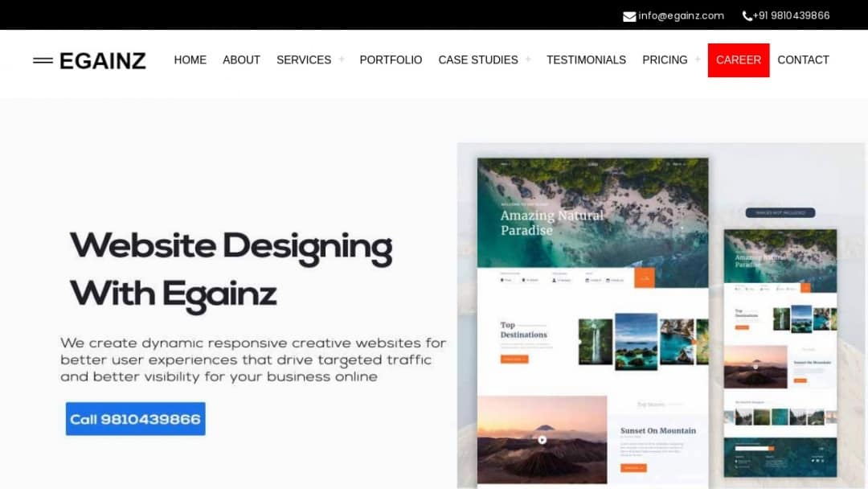Image resolution: width=868 pixels, height=489 pixels.
Task: Open the About page
Action: (x=241, y=60)
